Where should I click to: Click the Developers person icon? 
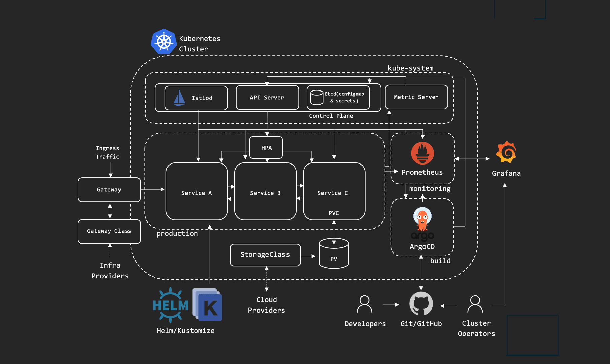364,304
